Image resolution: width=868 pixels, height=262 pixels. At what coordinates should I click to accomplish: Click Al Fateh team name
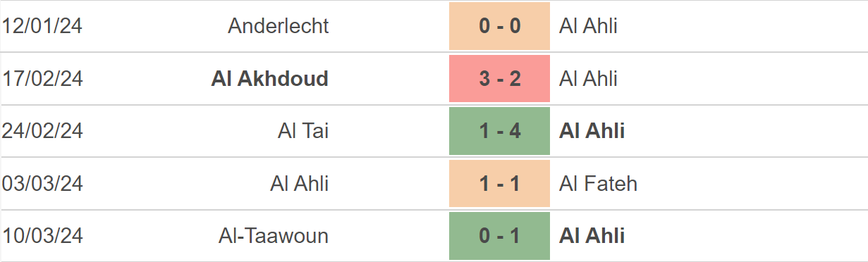coord(598,183)
